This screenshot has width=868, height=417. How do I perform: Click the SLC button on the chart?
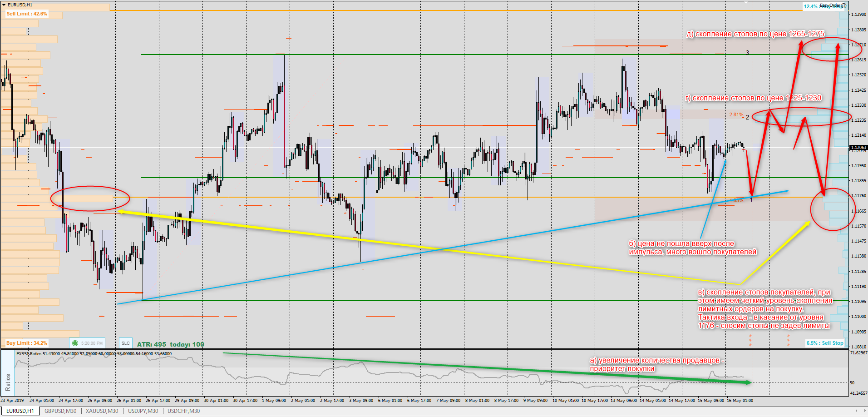pos(126,343)
